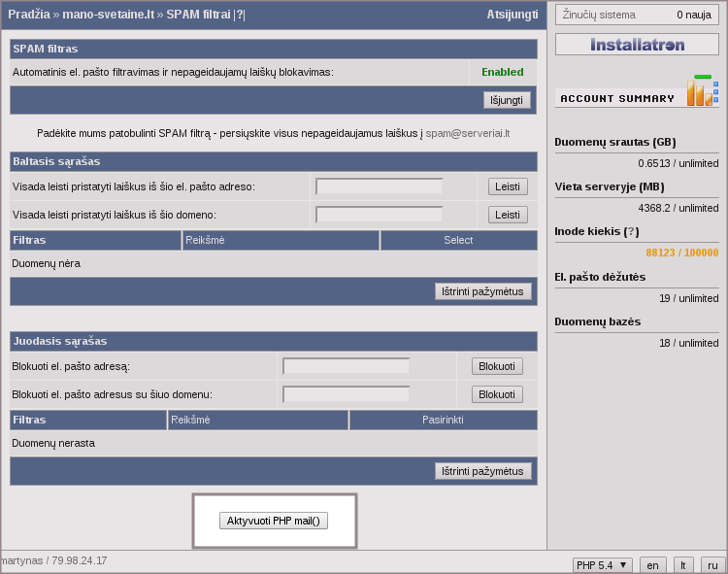Open the PHP 5.4 version dropdown
The width and height of the screenshot is (728, 574).
[x=602, y=565]
